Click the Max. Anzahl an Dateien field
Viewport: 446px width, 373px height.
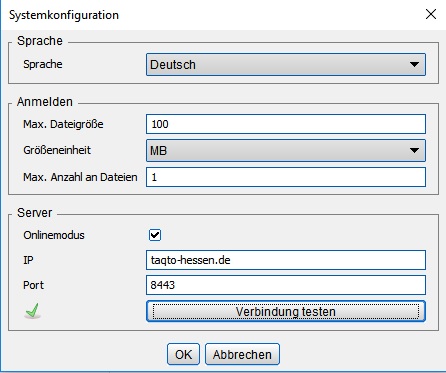[x=286, y=177]
